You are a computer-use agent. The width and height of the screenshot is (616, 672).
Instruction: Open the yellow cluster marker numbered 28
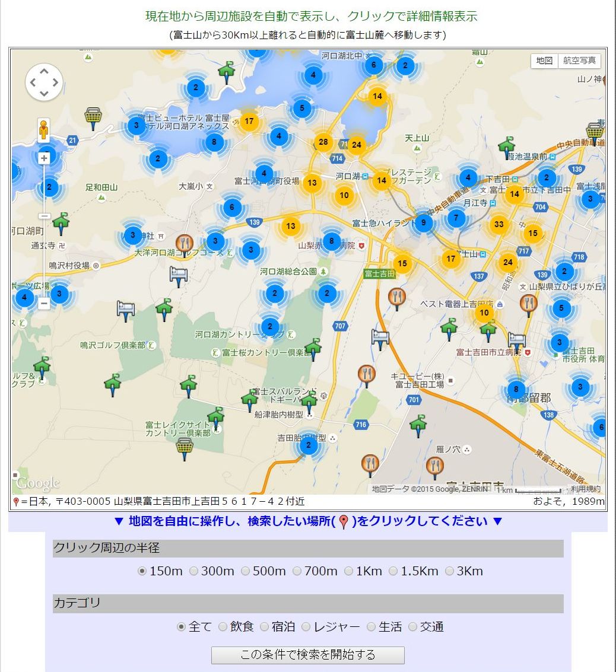pos(323,142)
